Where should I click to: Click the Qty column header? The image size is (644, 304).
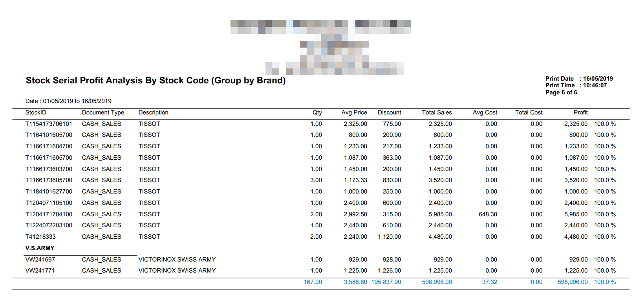pos(317,112)
